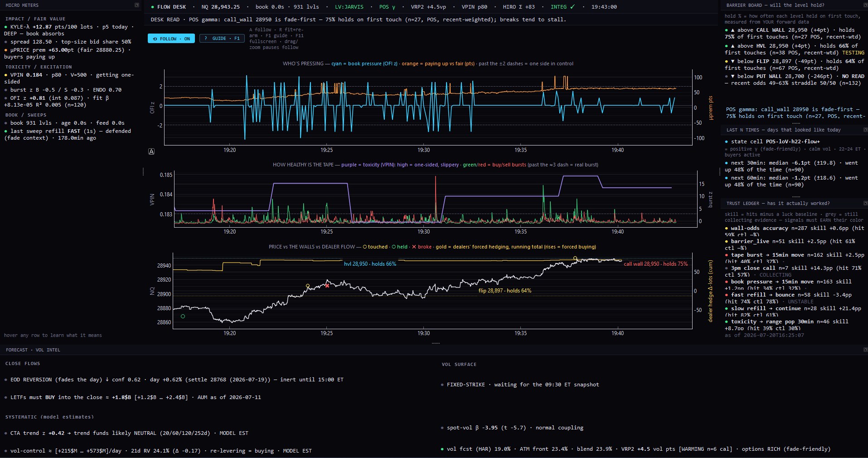Click the POS gamma status in the header
The width and height of the screenshot is (868, 458).
tap(387, 7)
